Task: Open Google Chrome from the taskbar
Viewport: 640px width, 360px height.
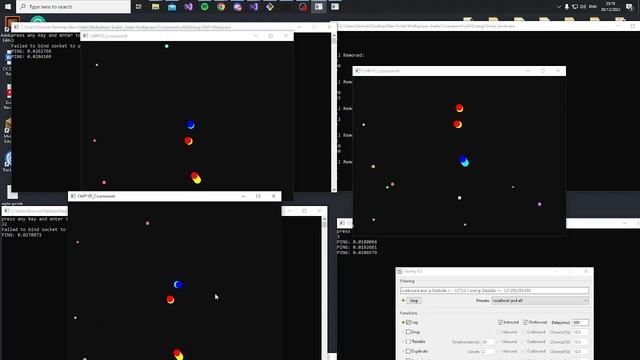Action: pyautogui.click(x=221, y=7)
